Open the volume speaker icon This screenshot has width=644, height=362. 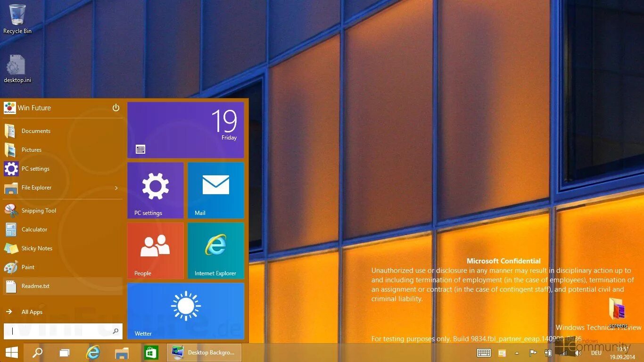click(578, 353)
